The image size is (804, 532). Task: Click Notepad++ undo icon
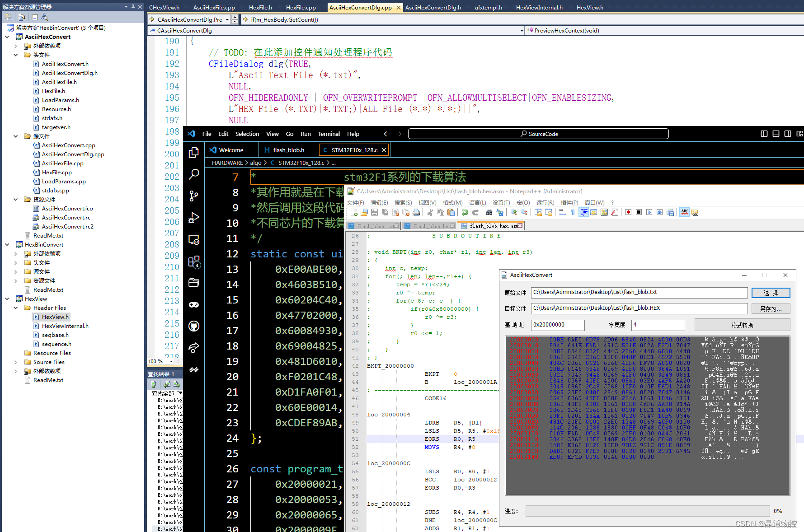click(x=465, y=212)
